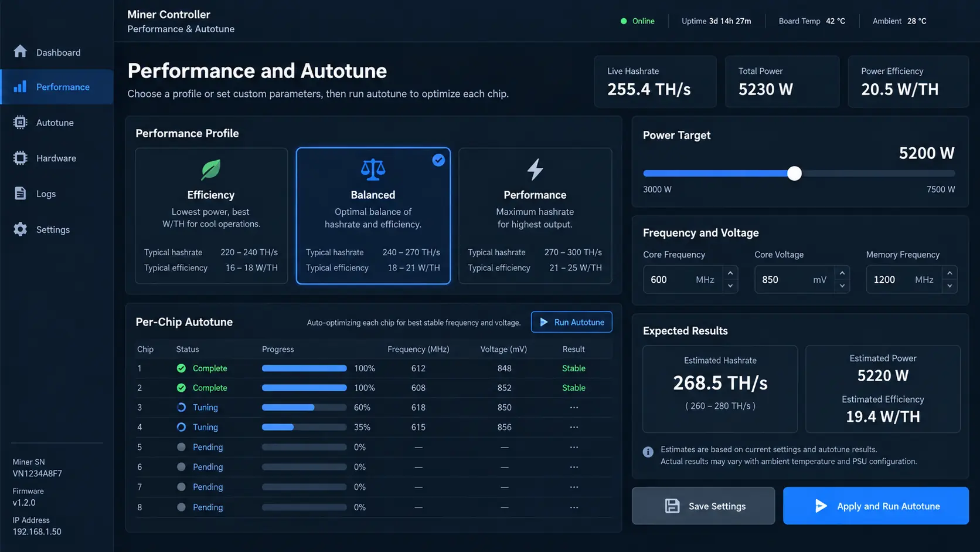The width and height of the screenshot is (980, 552).
Task: Select the Efficiency profile card
Action: [x=211, y=216]
